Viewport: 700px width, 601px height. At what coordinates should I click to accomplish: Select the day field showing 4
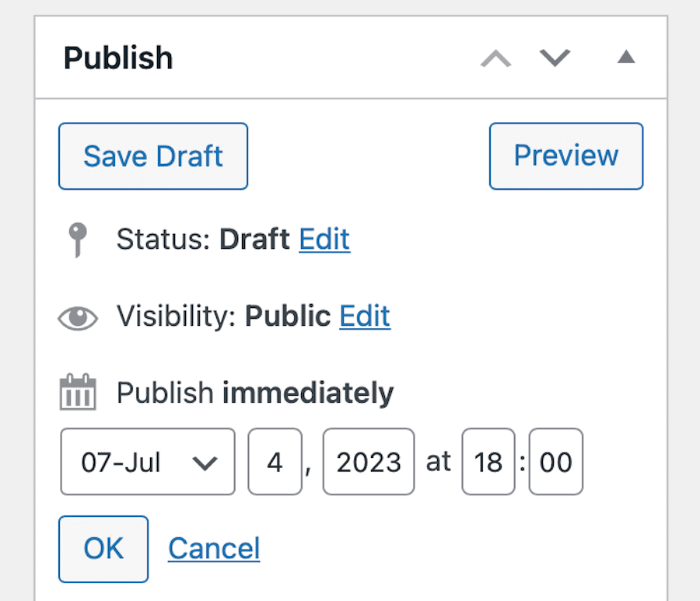(x=275, y=462)
